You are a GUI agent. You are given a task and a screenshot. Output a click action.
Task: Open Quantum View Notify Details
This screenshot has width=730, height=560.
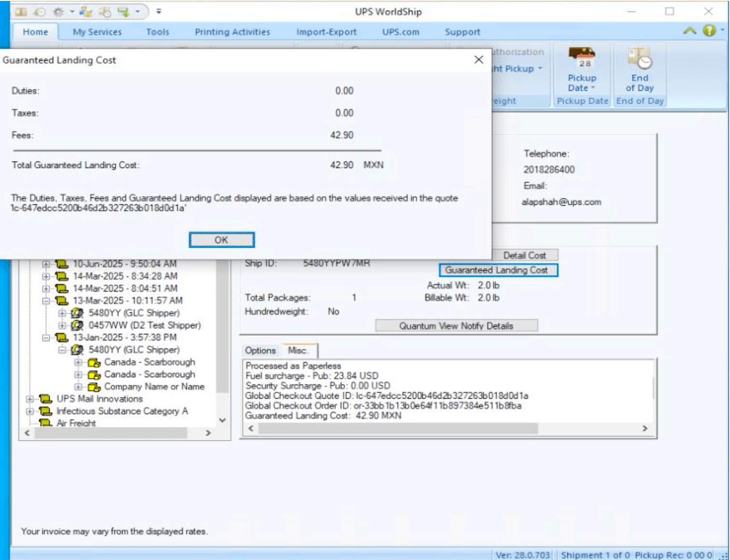(x=456, y=326)
